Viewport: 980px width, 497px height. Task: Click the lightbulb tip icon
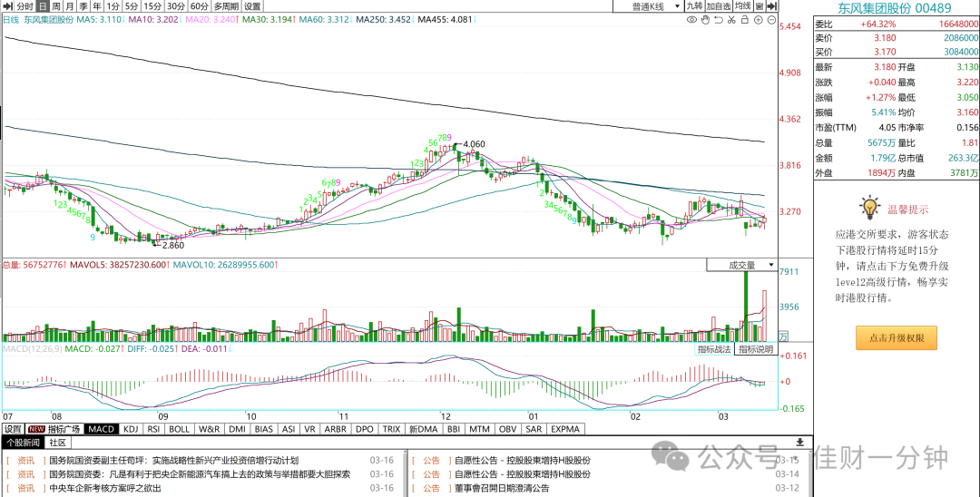pos(869,207)
